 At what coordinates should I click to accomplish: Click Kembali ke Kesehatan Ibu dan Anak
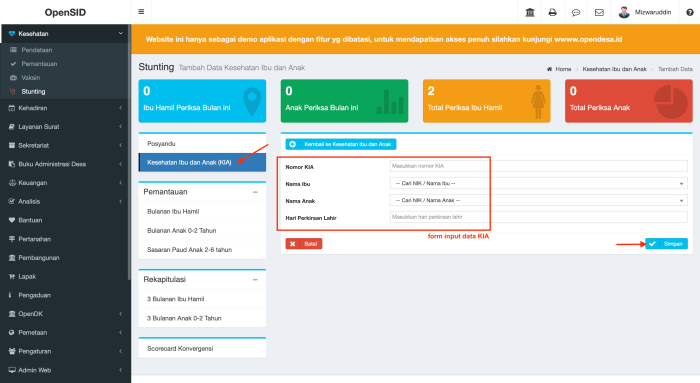pos(341,144)
